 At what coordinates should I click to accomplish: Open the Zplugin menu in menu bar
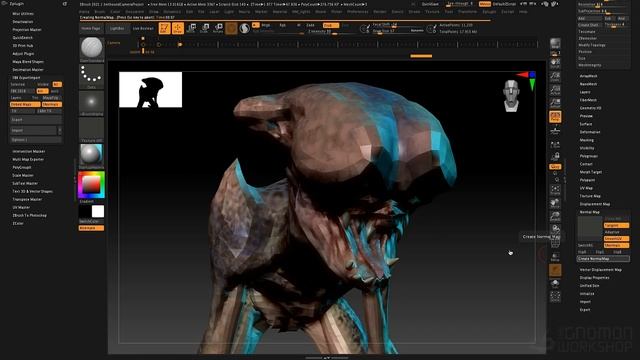click(489, 12)
